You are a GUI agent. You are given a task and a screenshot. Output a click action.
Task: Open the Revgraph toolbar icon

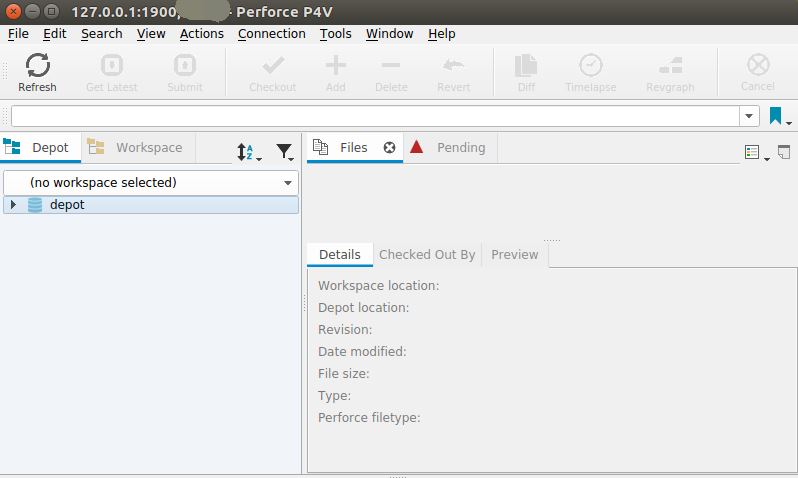[x=670, y=65]
